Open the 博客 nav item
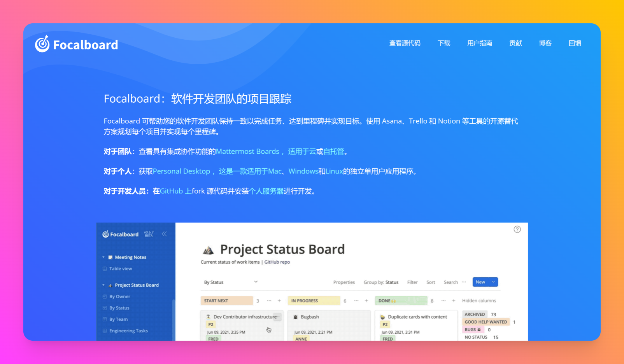 click(x=545, y=43)
